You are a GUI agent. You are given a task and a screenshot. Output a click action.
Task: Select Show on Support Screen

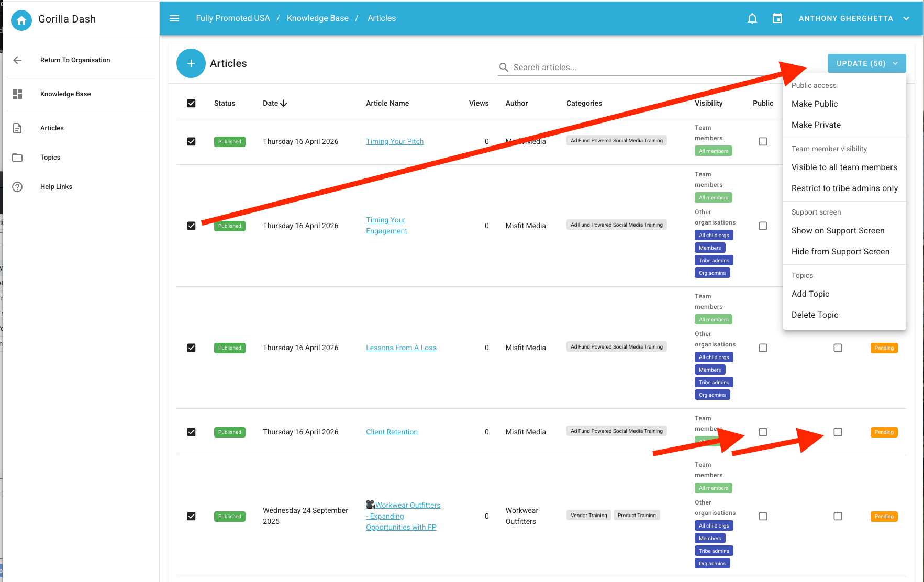[844, 231]
